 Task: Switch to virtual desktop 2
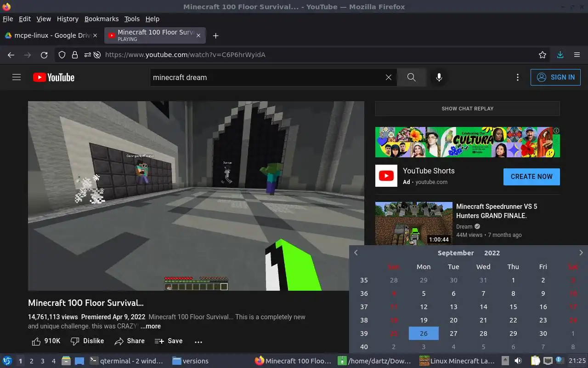[x=32, y=361]
